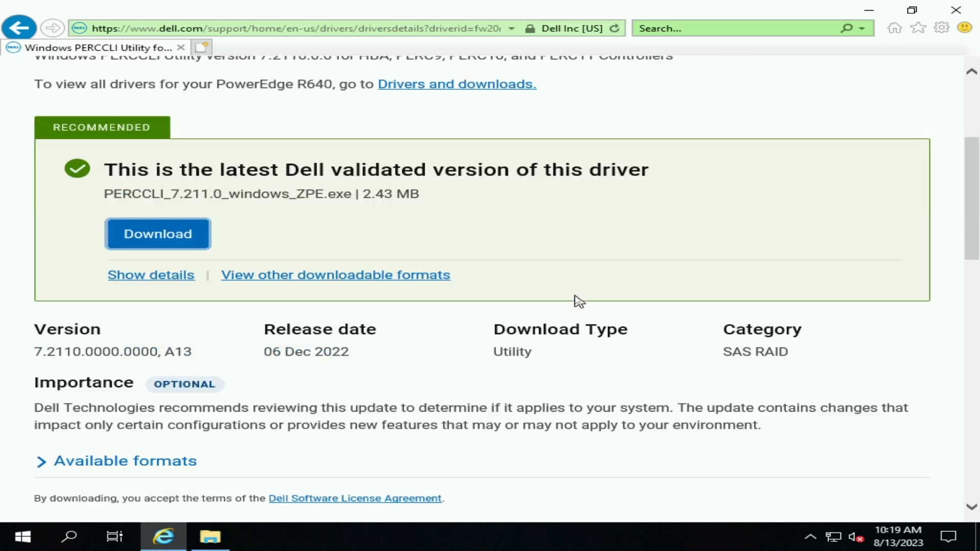
Task: Click the Download button for PERCCLI
Action: 158,234
